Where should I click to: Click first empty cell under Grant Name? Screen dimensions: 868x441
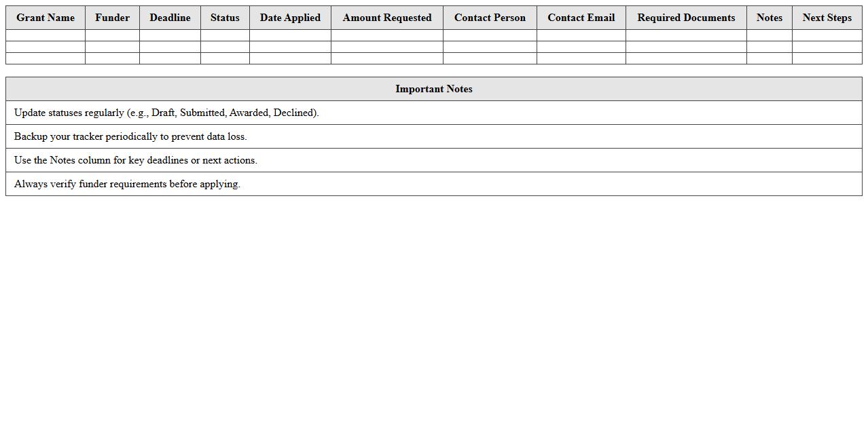click(46, 35)
